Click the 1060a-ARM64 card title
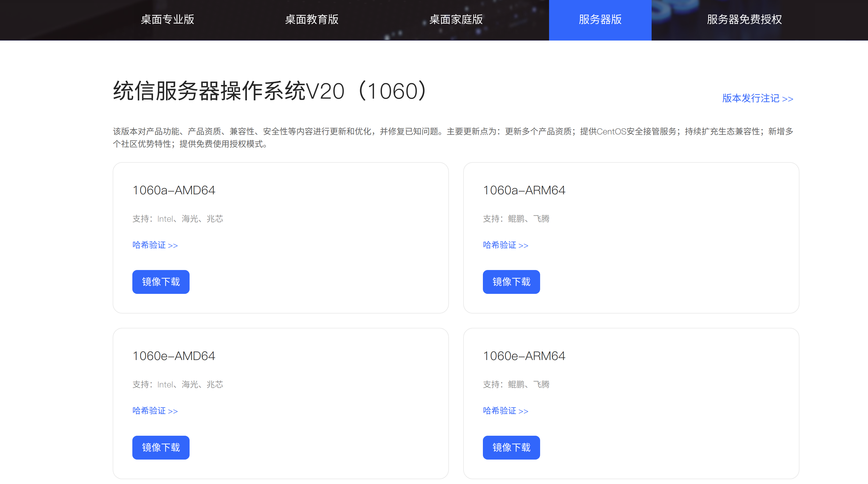 tap(524, 190)
